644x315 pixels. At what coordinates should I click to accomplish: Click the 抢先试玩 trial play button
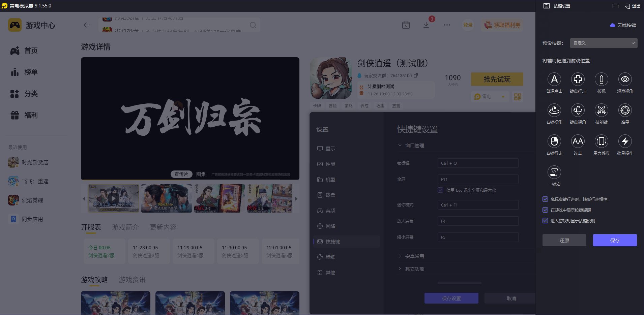tap(497, 79)
